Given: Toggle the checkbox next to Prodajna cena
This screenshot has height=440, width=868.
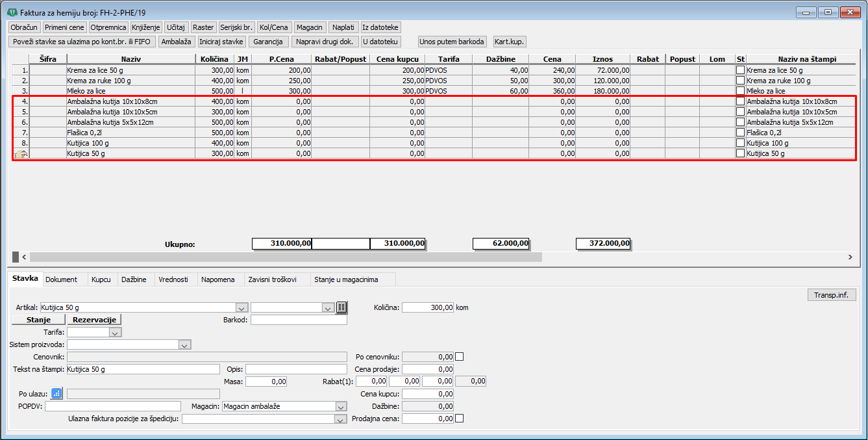Looking at the screenshot, I should [460, 419].
